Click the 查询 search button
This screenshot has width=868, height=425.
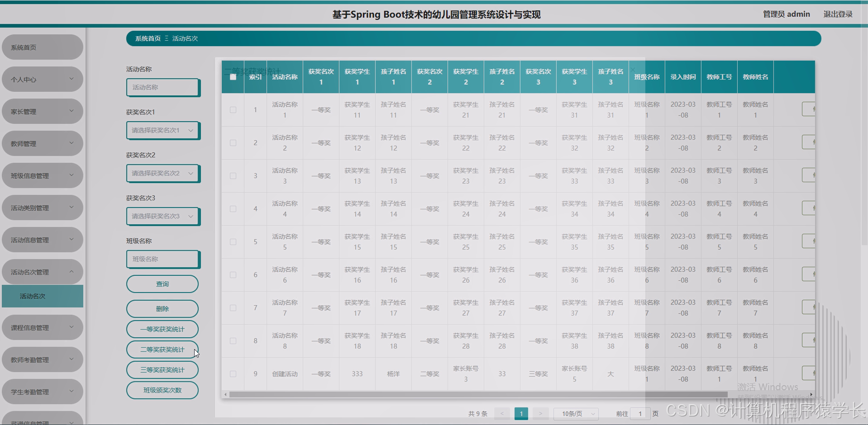pyautogui.click(x=162, y=284)
